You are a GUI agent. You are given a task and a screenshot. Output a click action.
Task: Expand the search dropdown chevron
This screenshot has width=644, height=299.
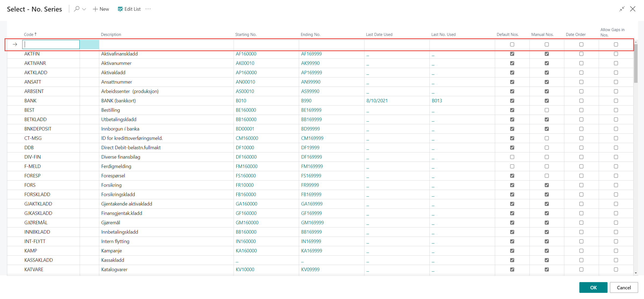click(84, 9)
